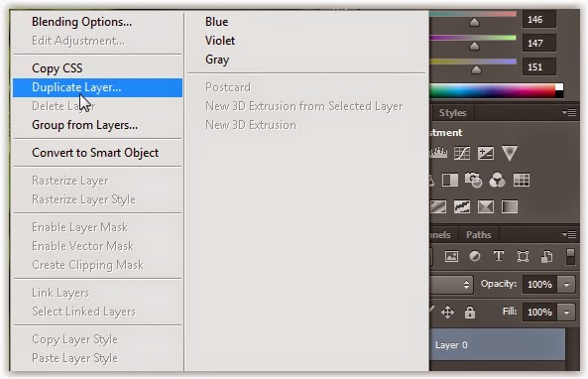Switch to the Paths tab

click(x=479, y=235)
